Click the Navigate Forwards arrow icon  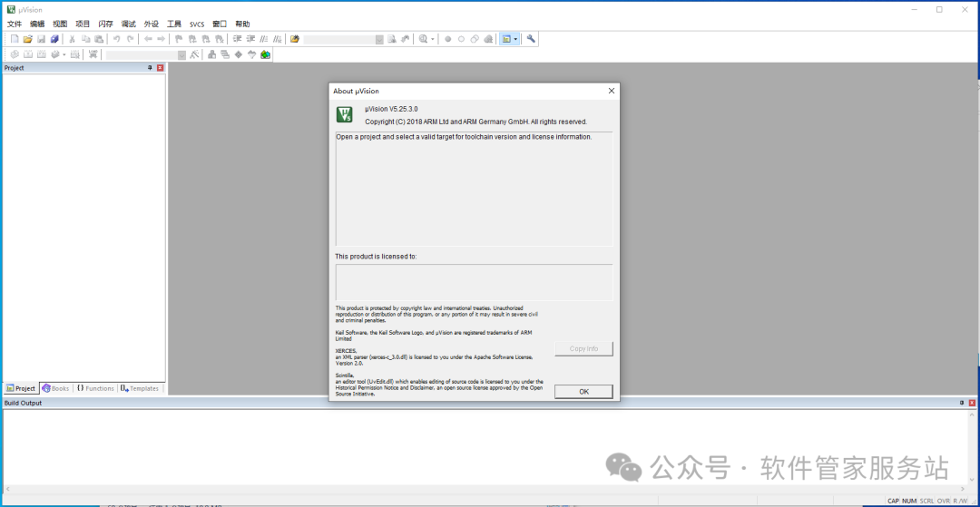161,39
